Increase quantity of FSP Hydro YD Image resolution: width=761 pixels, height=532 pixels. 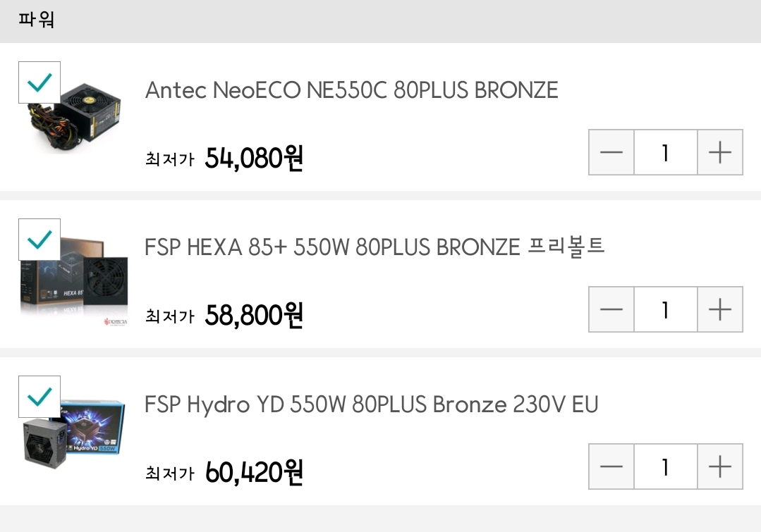[719, 466]
